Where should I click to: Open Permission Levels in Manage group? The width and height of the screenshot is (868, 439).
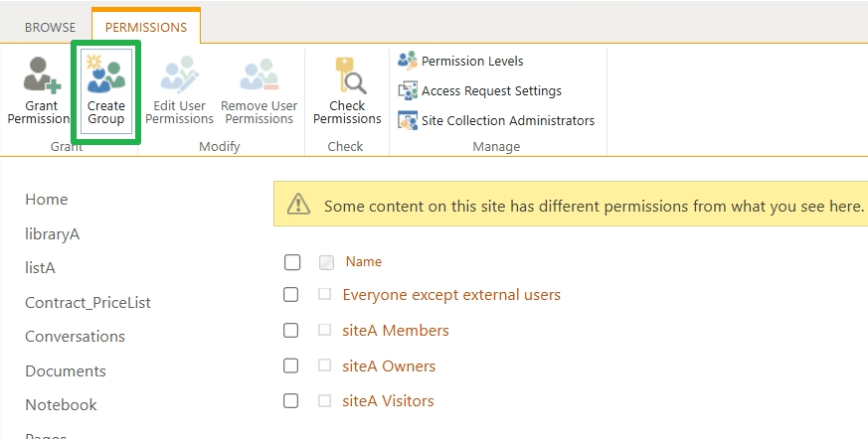471,62
